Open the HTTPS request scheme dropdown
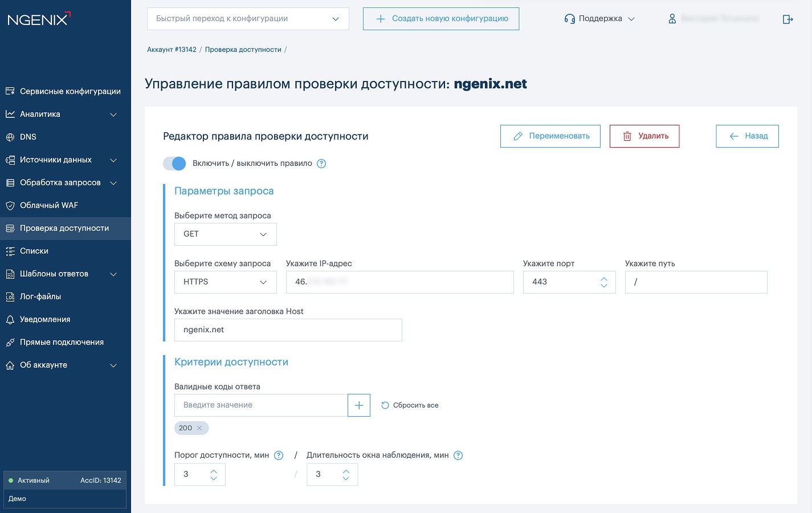The image size is (812, 513). pos(225,282)
